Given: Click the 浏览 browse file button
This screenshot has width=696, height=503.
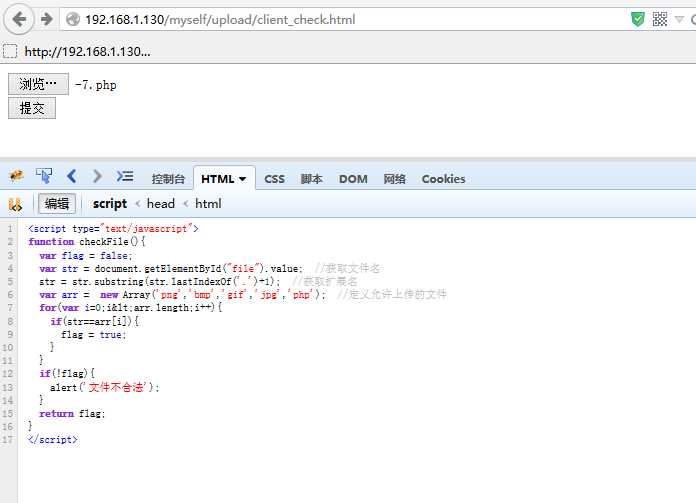Looking at the screenshot, I should pos(38,84).
